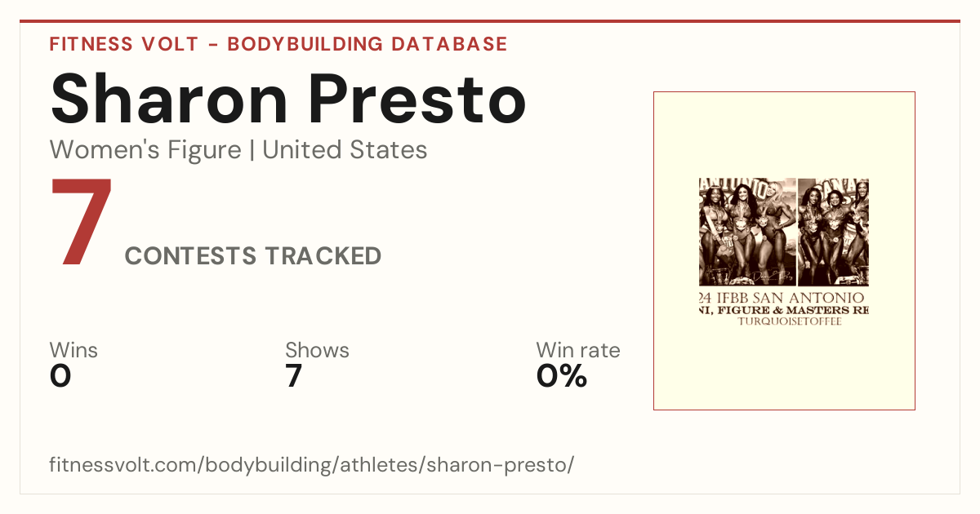The image size is (980, 514).
Task: Select the CONTESTS TRACKED label
Action: point(253,256)
